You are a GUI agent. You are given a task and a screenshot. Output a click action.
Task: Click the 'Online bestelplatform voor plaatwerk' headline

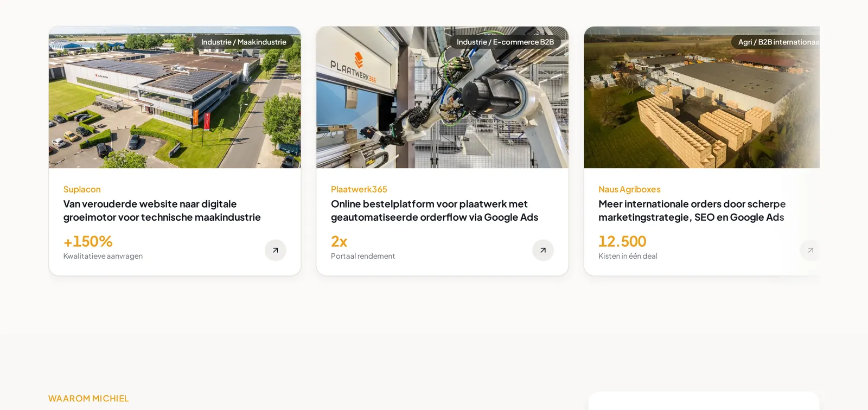pyautogui.click(x=435, y=210)
